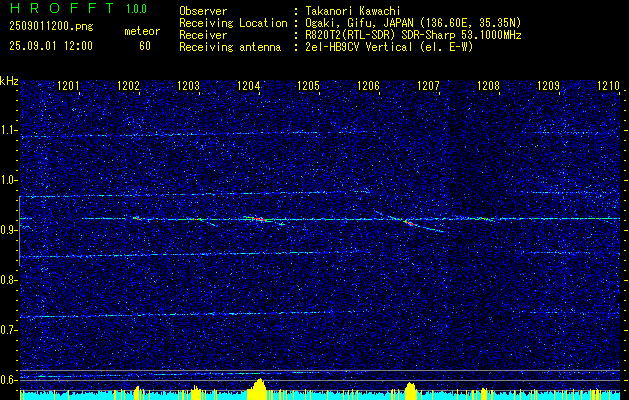
Task: Click the Receiver label
Action: [203, 35]
